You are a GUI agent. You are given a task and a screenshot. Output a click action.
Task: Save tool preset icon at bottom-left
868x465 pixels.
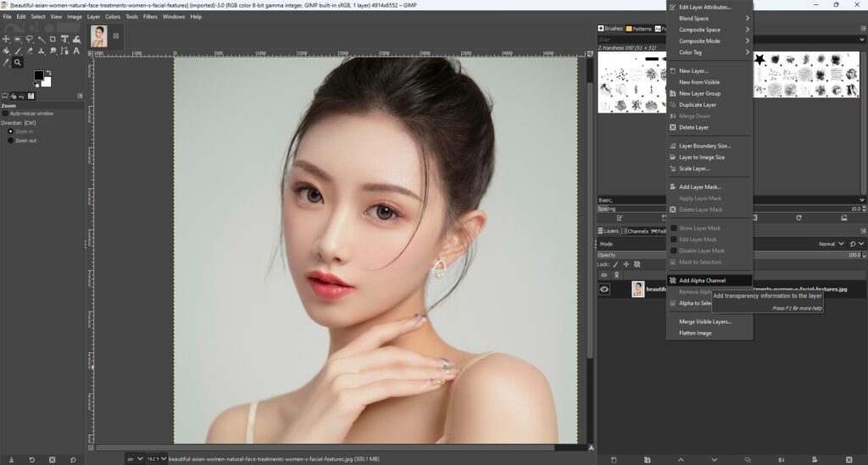[x=11, y=459]
